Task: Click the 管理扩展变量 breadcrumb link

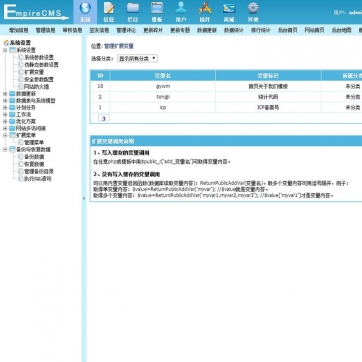Action: click(x=119, y=46)
